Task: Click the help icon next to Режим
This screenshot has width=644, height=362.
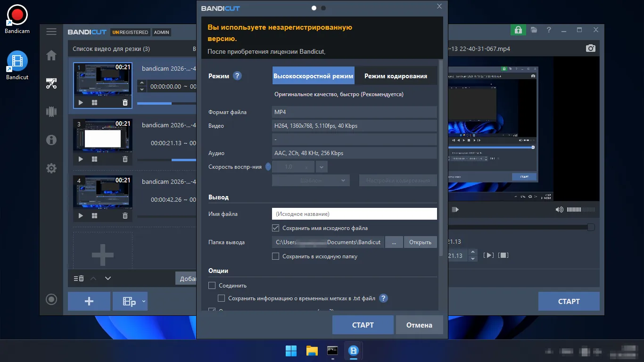Action: 237,76
